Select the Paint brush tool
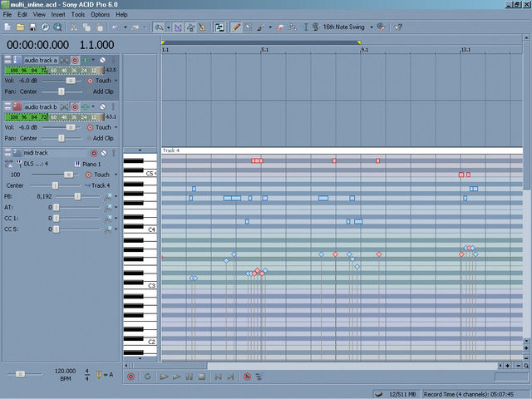This screenshot has width=532, height=399. coord(260,27)
